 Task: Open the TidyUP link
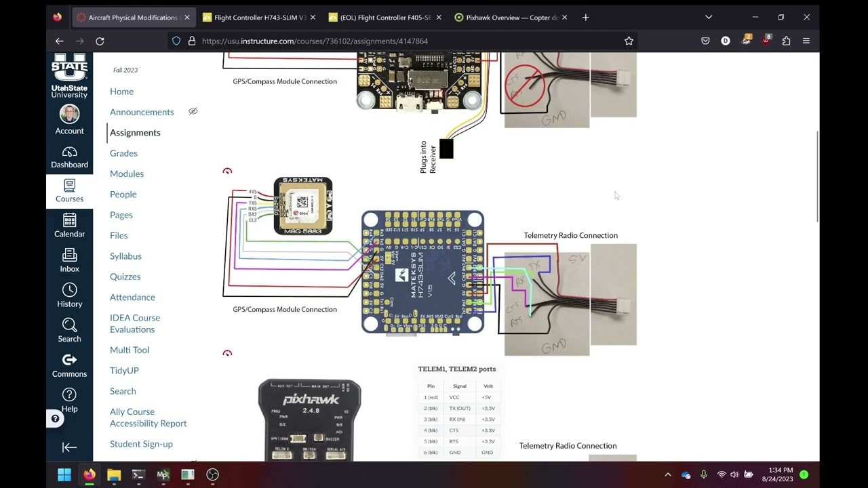pyautogui.click(x=124, y=370)
